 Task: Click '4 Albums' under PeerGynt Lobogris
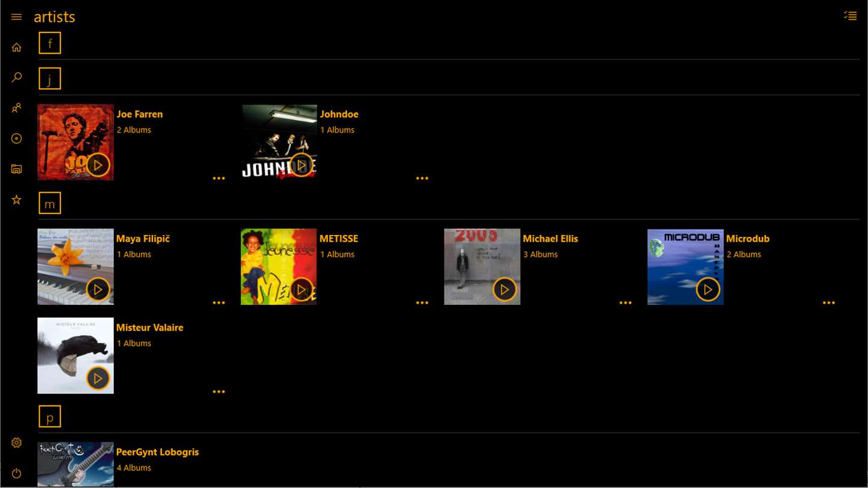click(x=134, y=468)
